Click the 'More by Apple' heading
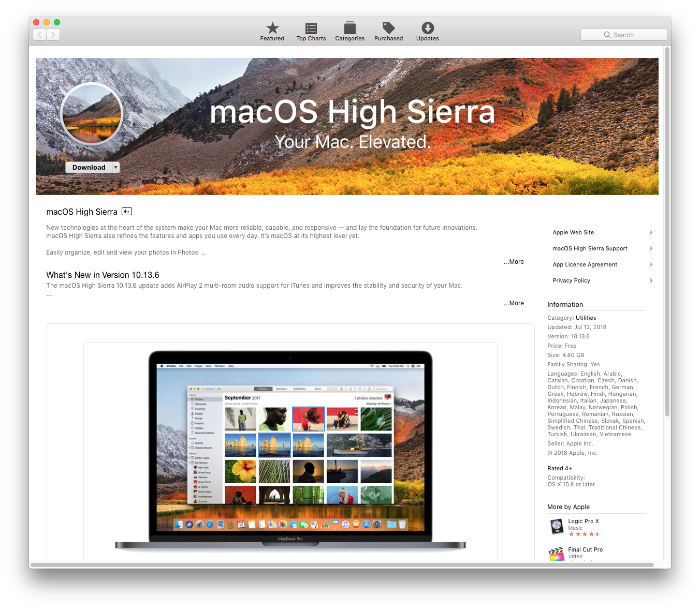Viewport: 700px width, 610px height. pos(568,507)
